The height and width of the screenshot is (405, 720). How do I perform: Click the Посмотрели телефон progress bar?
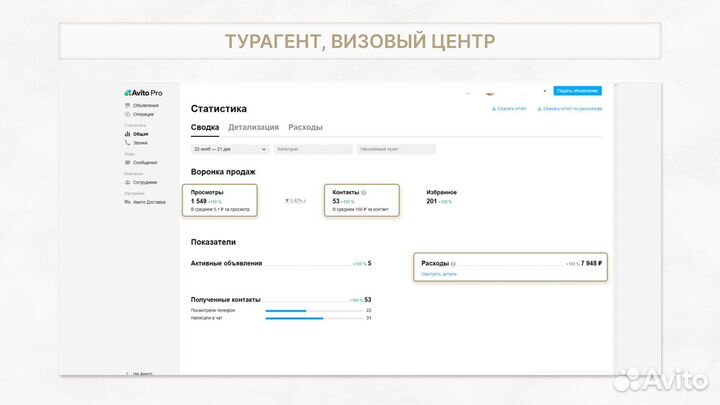[x=315, y=311]
